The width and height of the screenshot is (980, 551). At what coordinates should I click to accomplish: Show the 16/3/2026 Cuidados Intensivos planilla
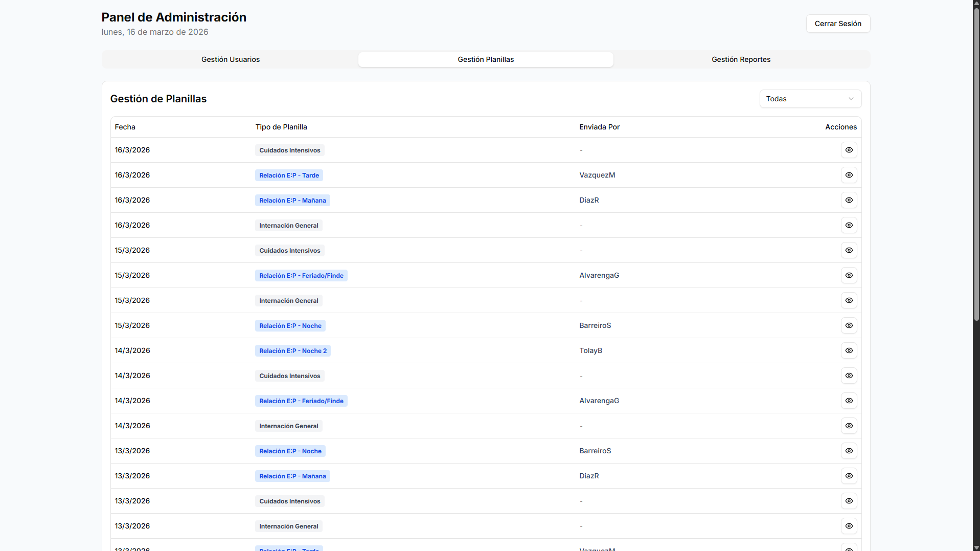coord(849,150)
